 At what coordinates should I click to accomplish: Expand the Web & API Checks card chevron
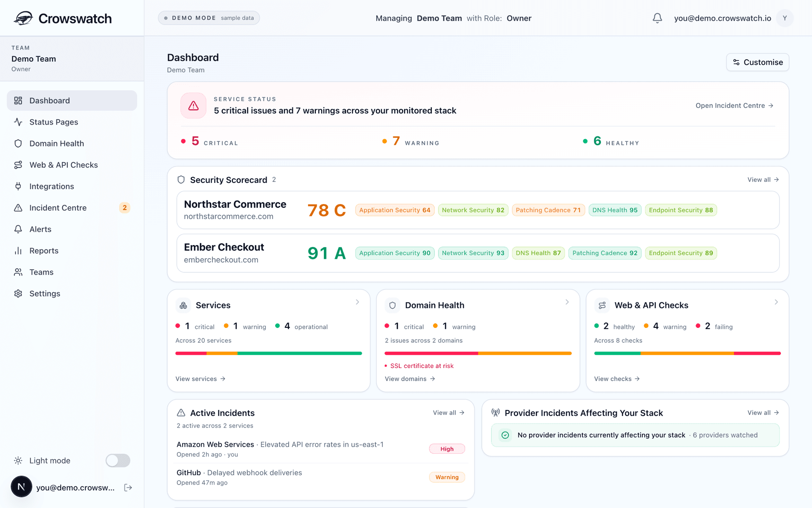click(x=776, y=302)
